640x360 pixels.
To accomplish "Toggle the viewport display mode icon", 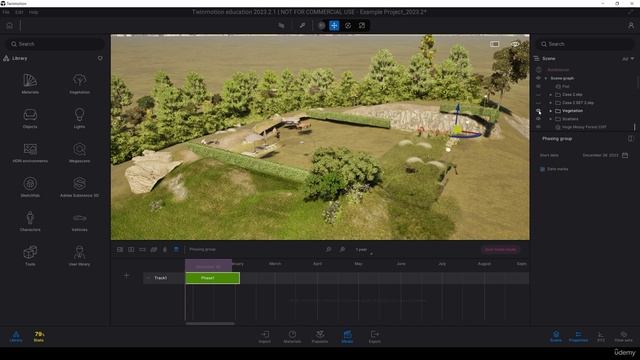I will tap(495, 44).
